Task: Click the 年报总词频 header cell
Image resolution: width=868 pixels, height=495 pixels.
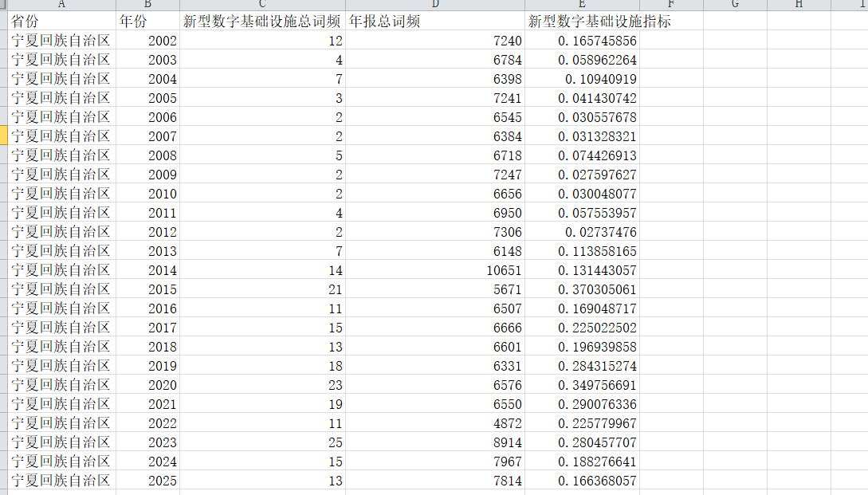Action: click(x=435, y=22)
